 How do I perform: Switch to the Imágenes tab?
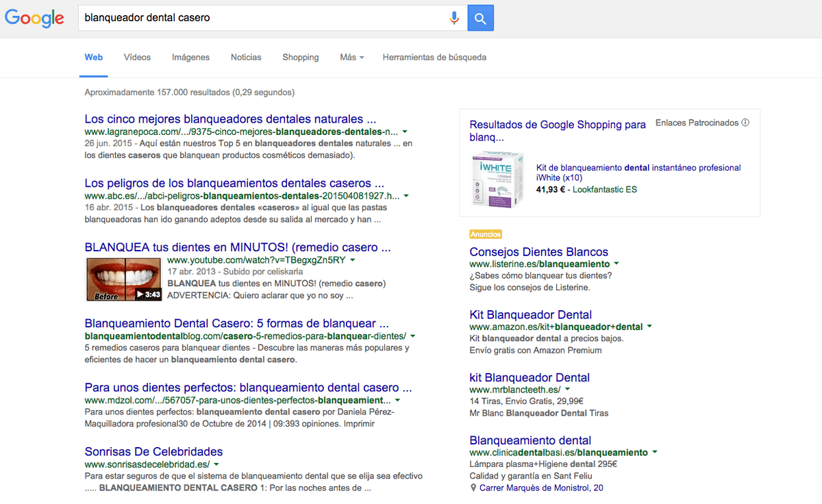coord(190,58)
